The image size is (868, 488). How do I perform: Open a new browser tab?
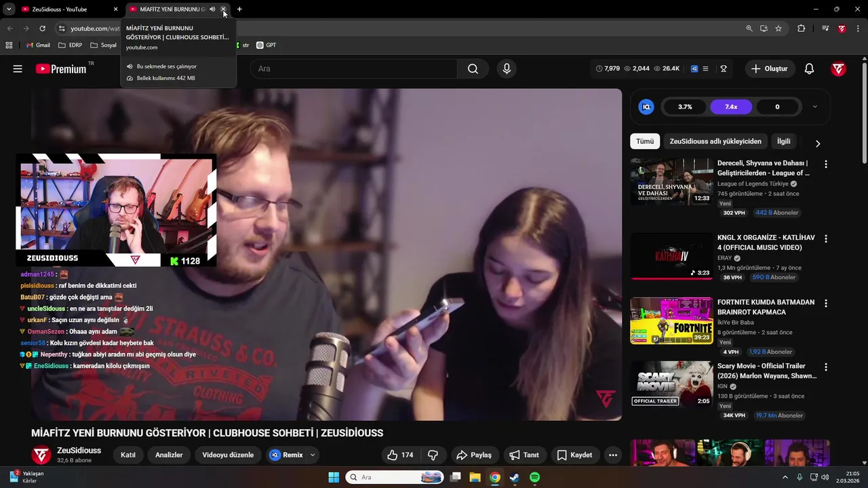click(x=239, y=9)
